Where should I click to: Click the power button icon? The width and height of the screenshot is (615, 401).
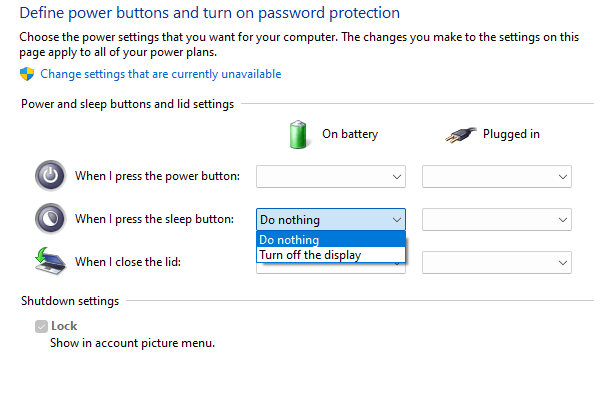click(x=49, y=176)
